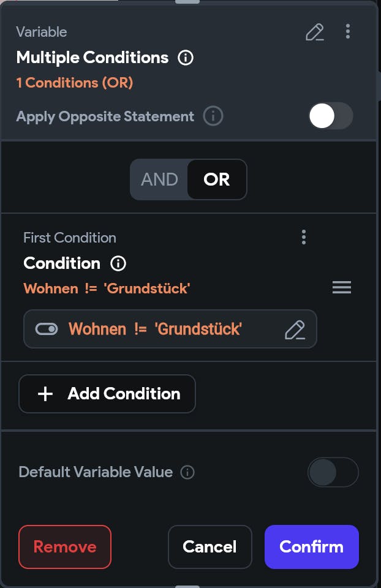Open First Condition three-dot menu
The width and height of the screenshot is (381, 588).
point(304,237)
